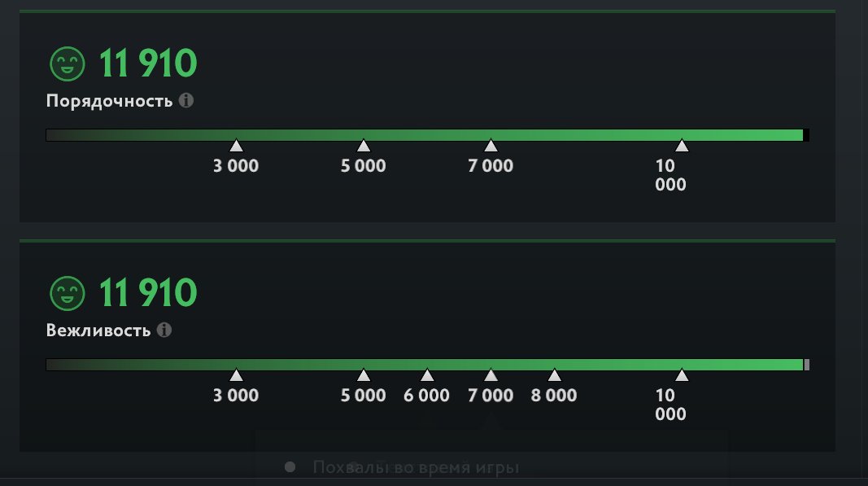Click the 11 910 score above Порядочность
The width and height of the screenshot is (868, 486).
pyautogui.click(x=147, y=63)
